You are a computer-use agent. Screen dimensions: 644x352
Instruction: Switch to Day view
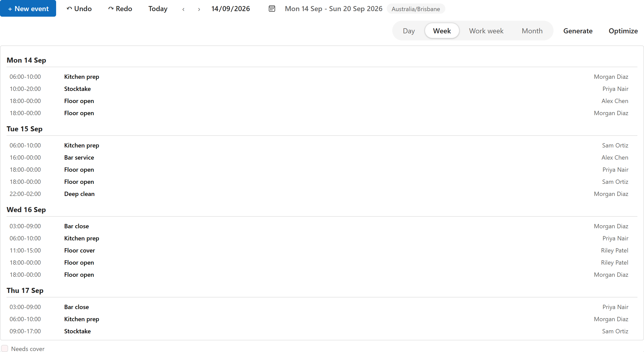(x=409, y=31)
